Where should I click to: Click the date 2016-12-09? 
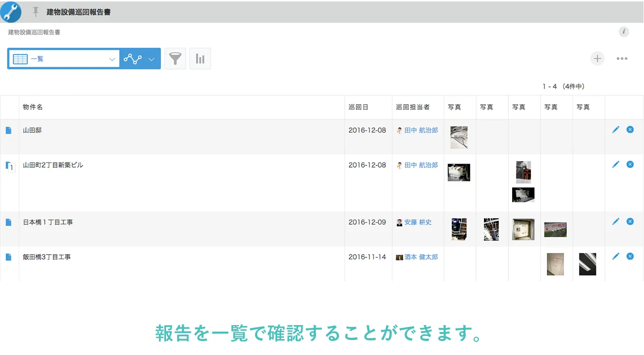click(x=367, y=222)
